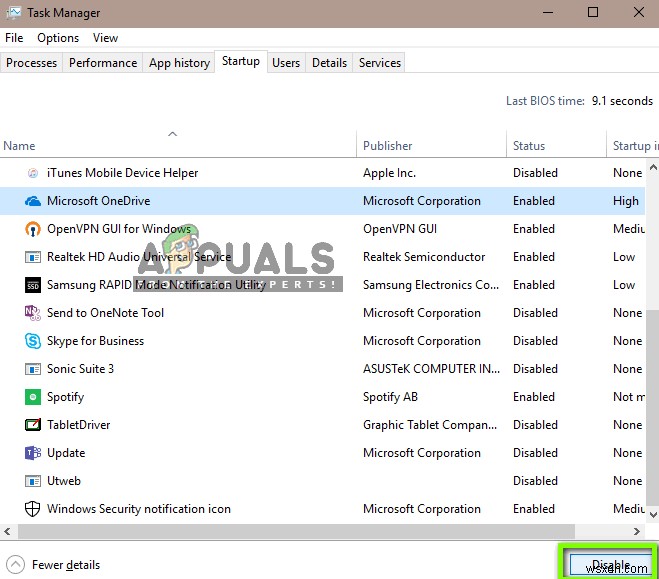Click the Skype for Business icon
The height and width of the screenshot is (579, 659).
33,341
